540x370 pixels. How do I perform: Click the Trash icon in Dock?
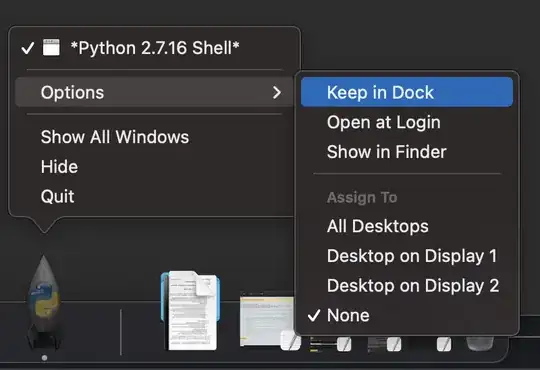pyautogui.click(x=480, y=343)
